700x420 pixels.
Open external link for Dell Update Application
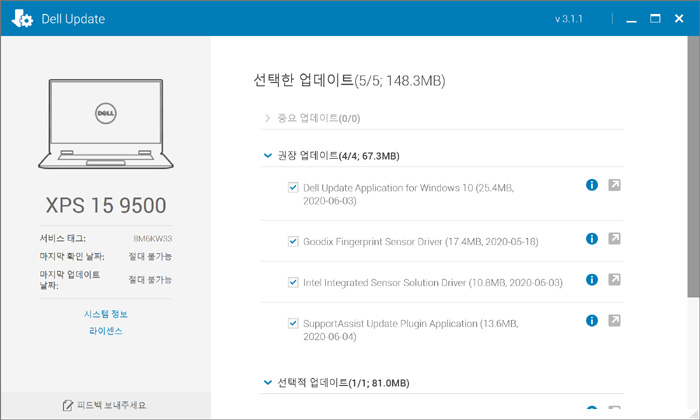coord(614,185)
